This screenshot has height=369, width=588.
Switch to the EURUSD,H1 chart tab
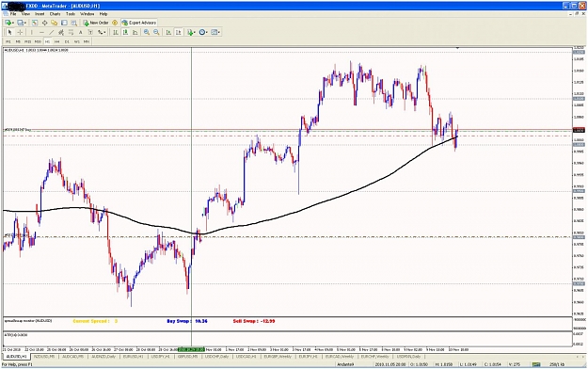pyautogui.click(x=134, y=356)
